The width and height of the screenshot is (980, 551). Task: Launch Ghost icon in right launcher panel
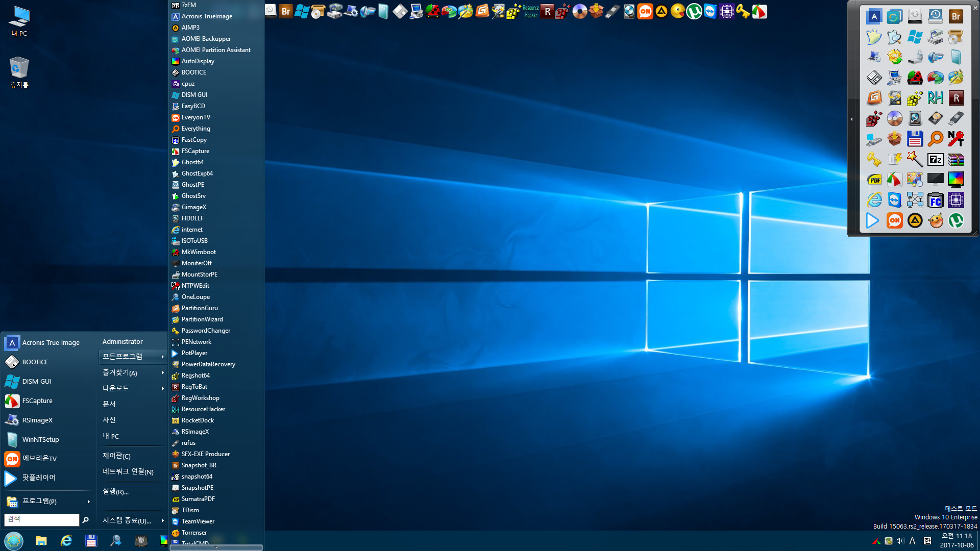(x=874, y=37)
